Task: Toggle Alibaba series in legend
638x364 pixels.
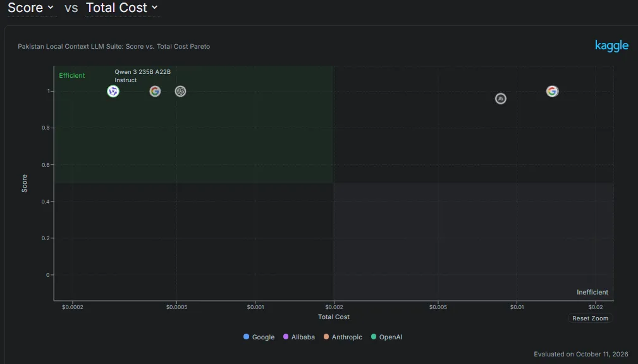Action: pos(299,337)
